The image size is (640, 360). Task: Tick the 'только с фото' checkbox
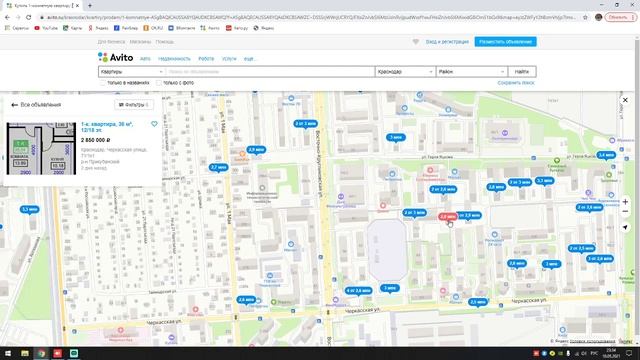[x=158, y=83]
